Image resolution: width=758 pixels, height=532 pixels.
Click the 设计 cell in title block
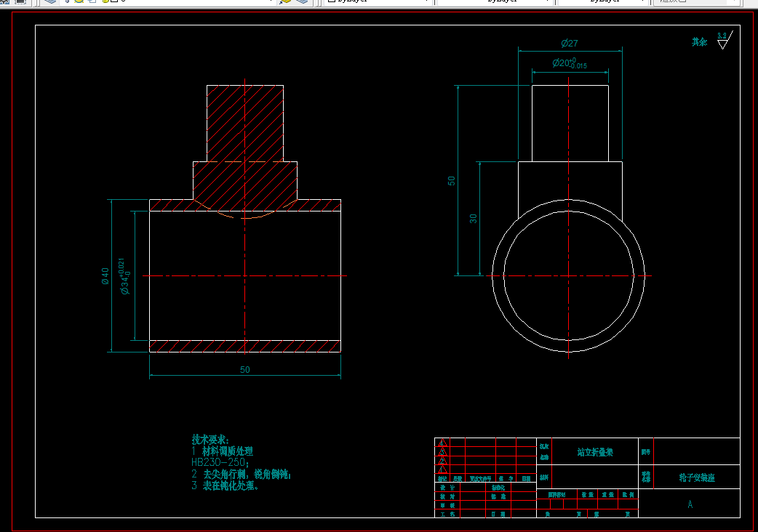[x=447, y=488]
